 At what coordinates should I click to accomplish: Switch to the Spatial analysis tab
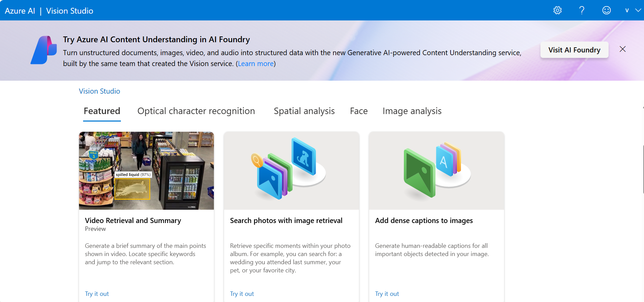304,111
